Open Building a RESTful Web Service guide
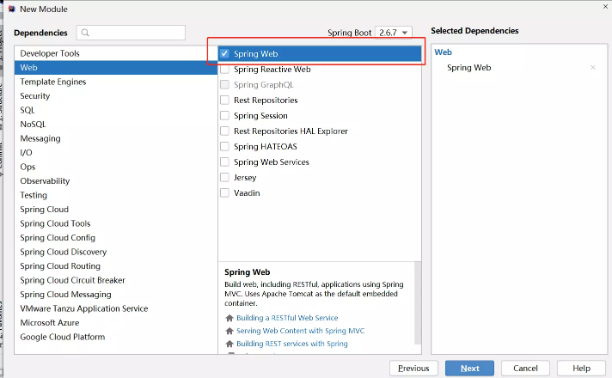 click(287, 318)
